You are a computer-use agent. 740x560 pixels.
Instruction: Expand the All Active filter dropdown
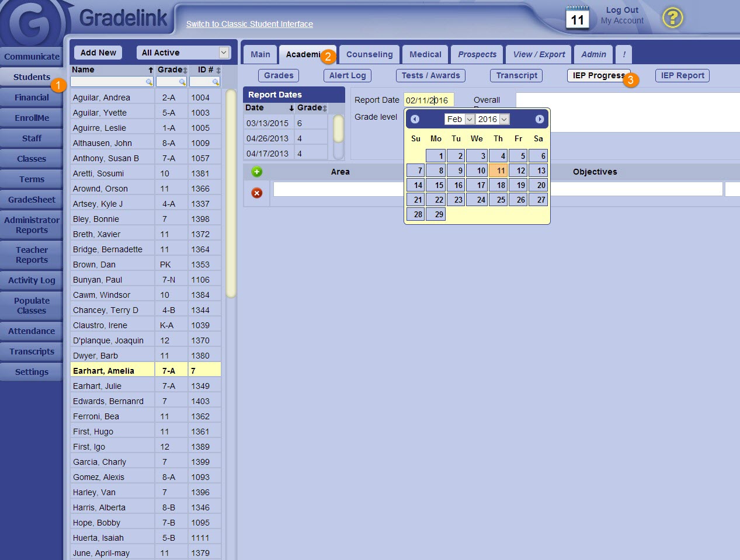tap(224, 53)
